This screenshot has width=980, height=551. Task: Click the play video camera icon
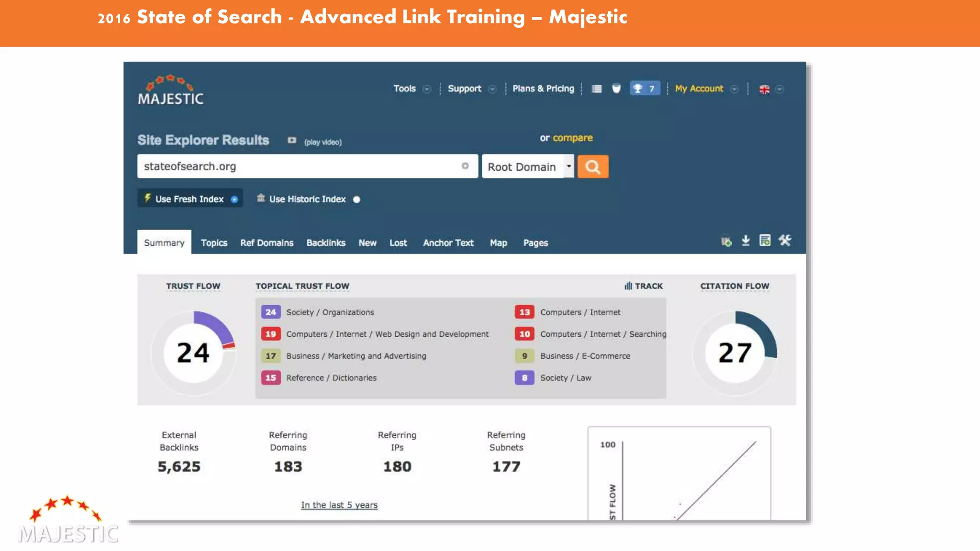pyautogui.click(x=291, y=141)
